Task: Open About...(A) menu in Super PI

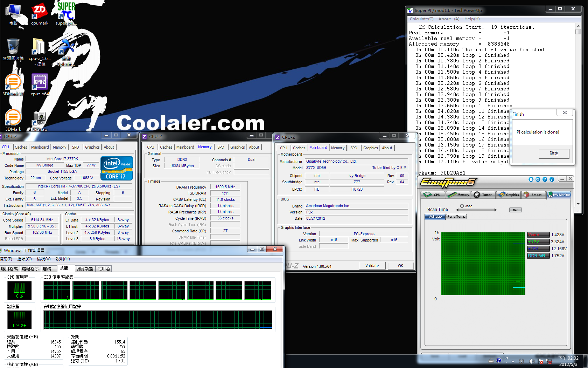Action: [x=449, y=19]
